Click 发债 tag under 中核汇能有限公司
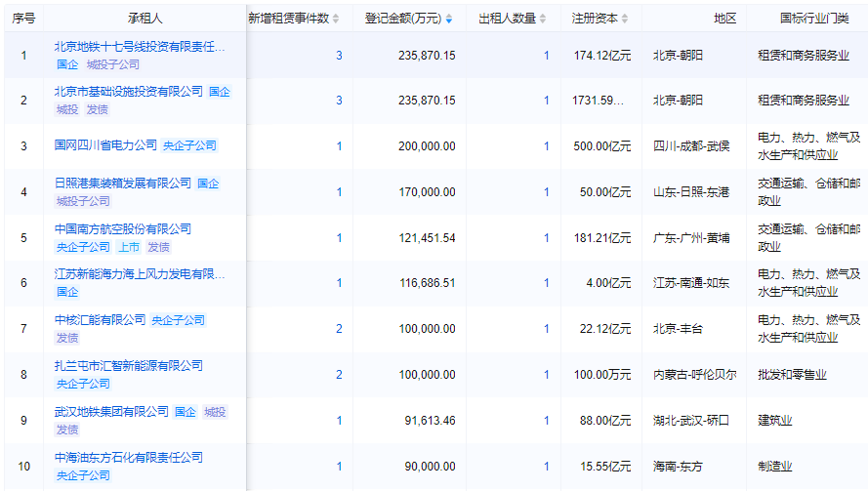 tap(67, 338)
